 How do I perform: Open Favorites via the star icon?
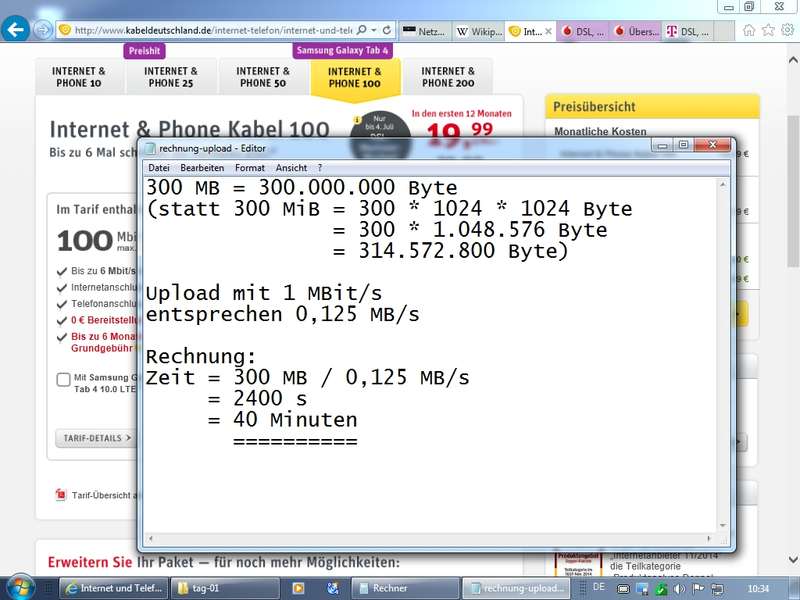pyautogui.click(x=768, y=30)
